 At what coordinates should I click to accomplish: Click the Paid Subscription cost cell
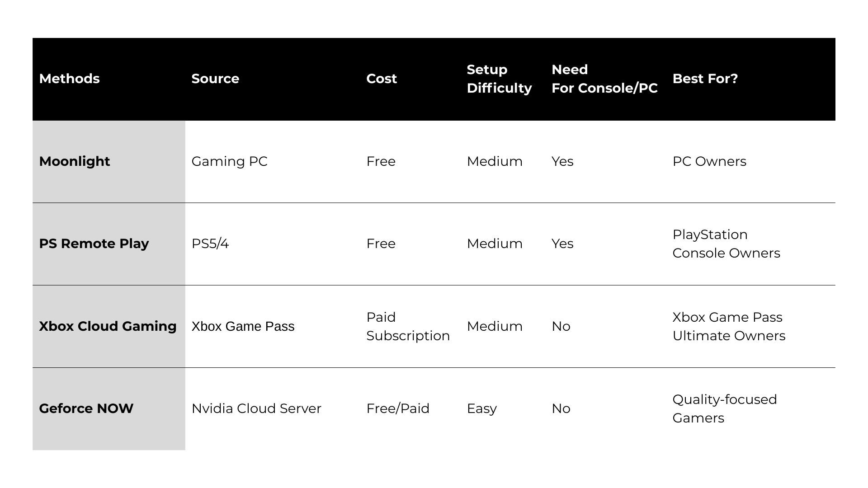(x=408, y=326)
